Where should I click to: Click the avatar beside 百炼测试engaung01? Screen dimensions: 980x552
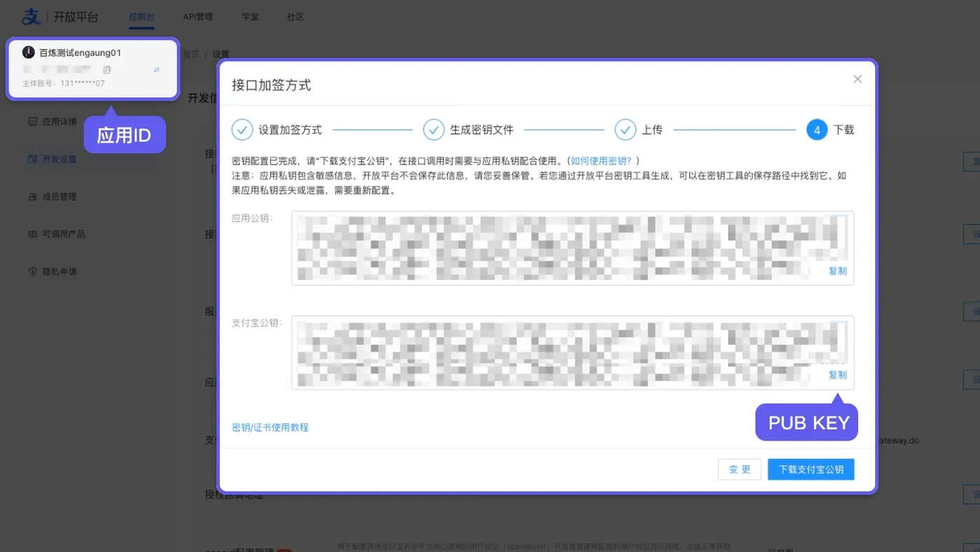click(28, 53)
